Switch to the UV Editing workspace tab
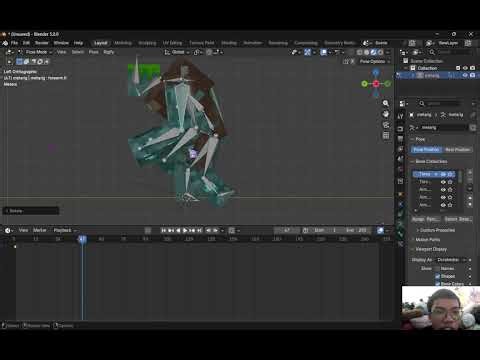 (172, 43)
